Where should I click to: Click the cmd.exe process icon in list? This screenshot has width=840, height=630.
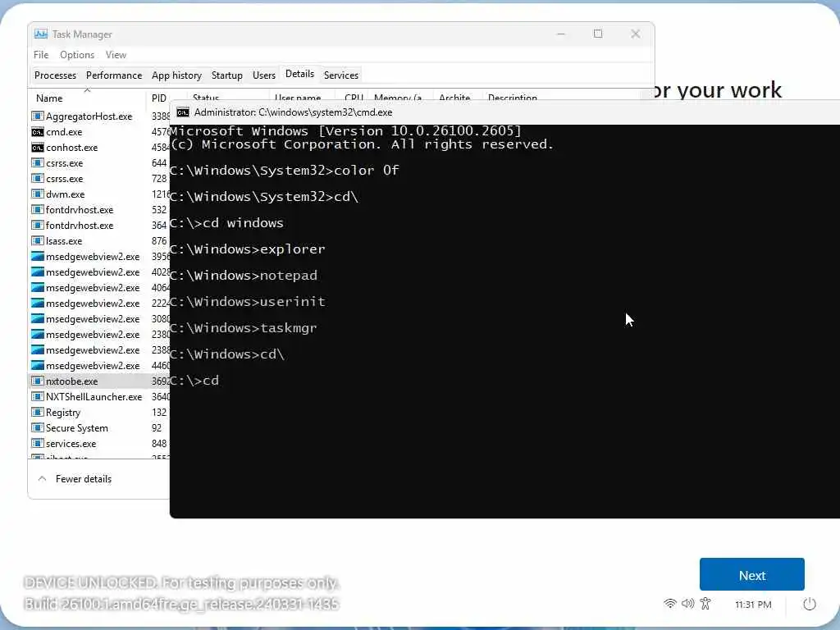coord(38,132)
